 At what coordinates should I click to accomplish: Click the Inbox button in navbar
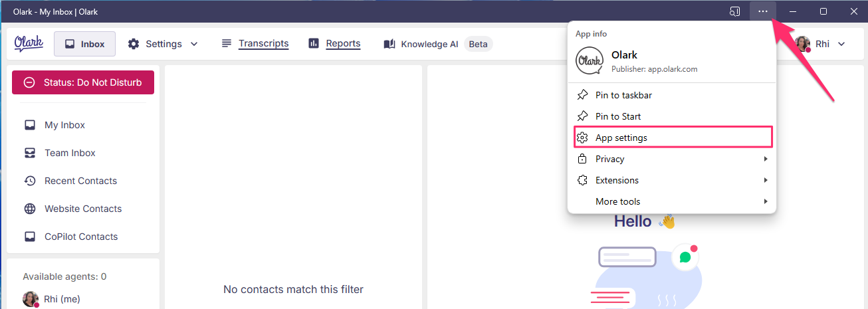coord(84,44)
